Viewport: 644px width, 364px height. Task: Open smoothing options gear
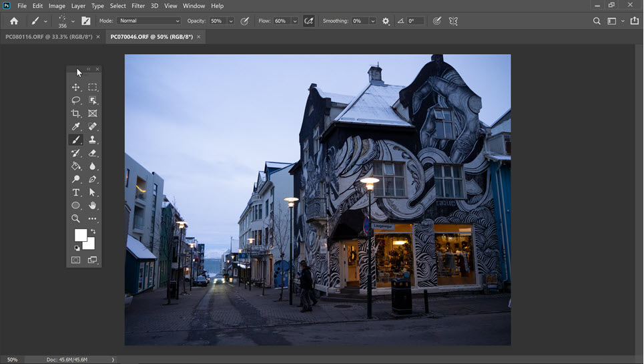(386, 21)
